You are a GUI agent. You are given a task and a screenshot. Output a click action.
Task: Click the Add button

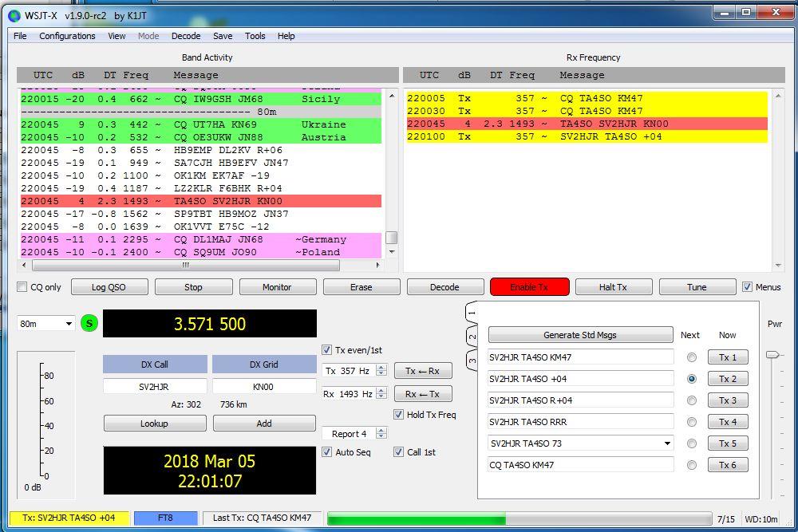point(264,424)
